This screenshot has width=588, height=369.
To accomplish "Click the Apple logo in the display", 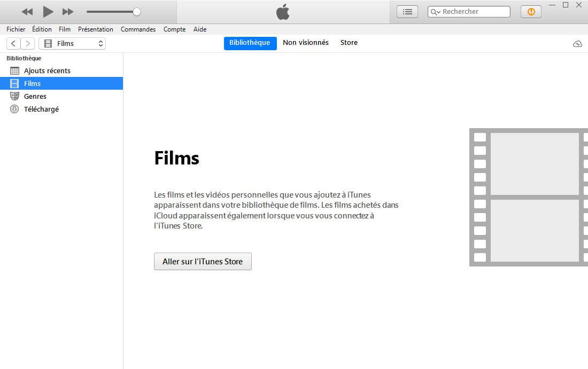I will (283, 12).
